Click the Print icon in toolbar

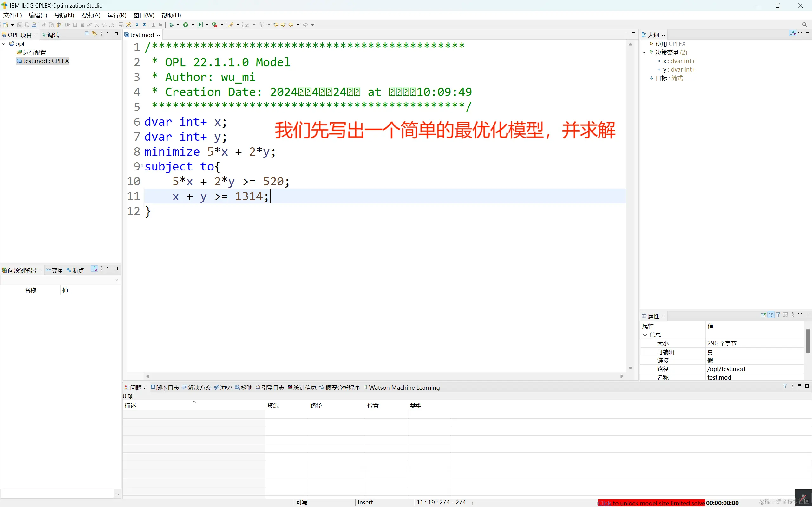pos(34,25)
